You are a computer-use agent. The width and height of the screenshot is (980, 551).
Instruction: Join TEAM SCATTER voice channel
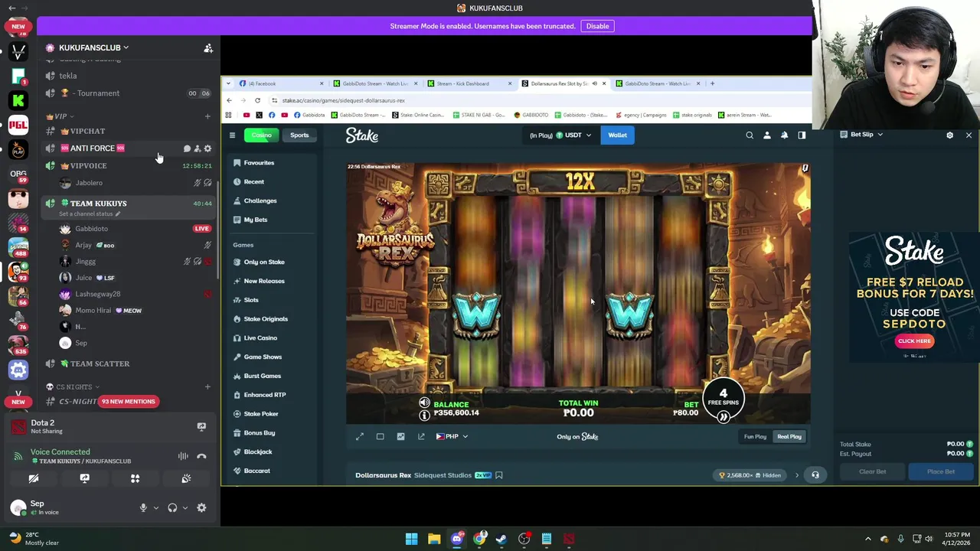[128, 364]
